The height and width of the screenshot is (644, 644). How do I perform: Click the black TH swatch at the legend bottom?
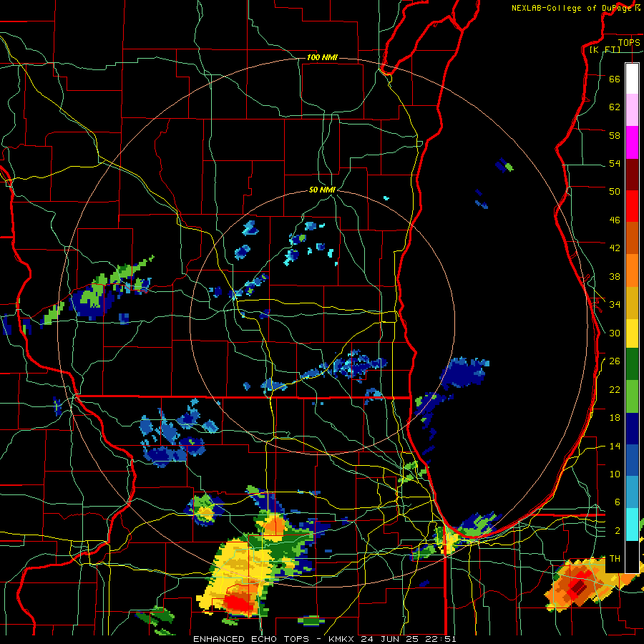coord(632,557)
